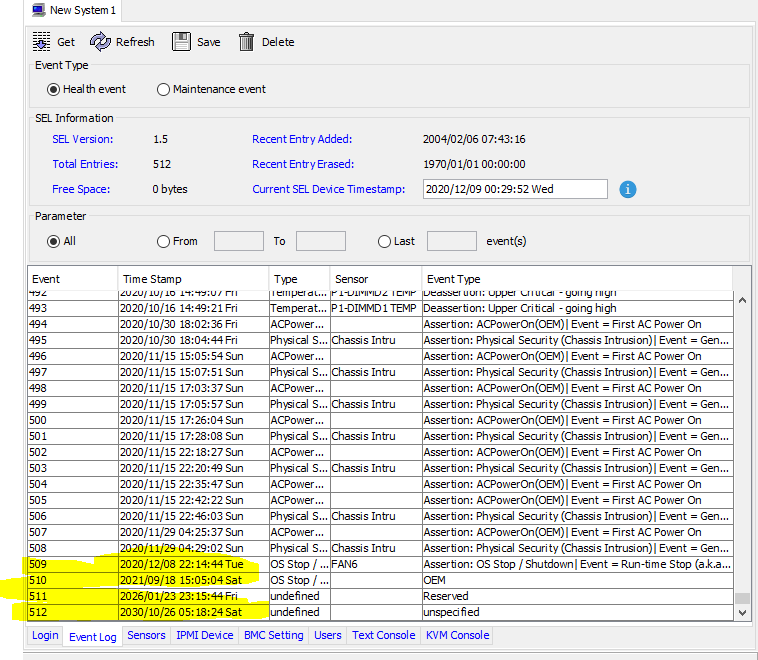Image resolution: width=758 pixels, height=660 pixels.
Task: Switch to the Event Log tab
Action: (92, 637)
